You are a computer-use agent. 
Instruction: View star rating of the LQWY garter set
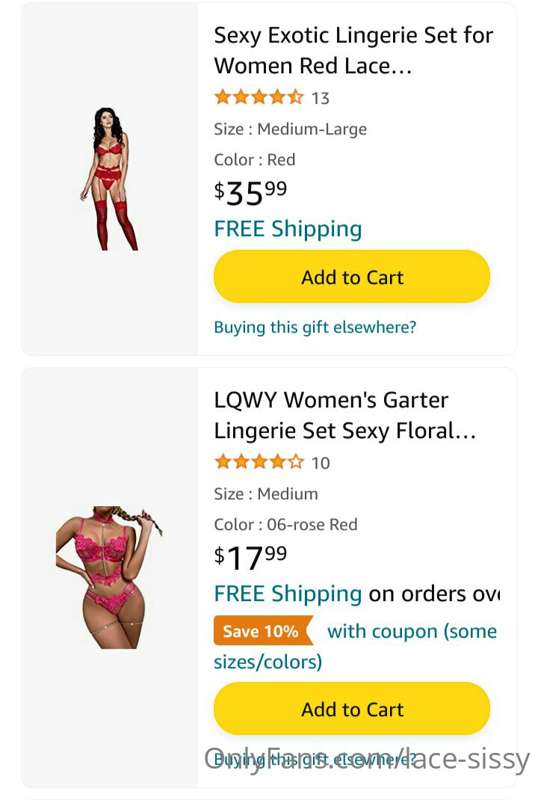[x=259, y=462]
